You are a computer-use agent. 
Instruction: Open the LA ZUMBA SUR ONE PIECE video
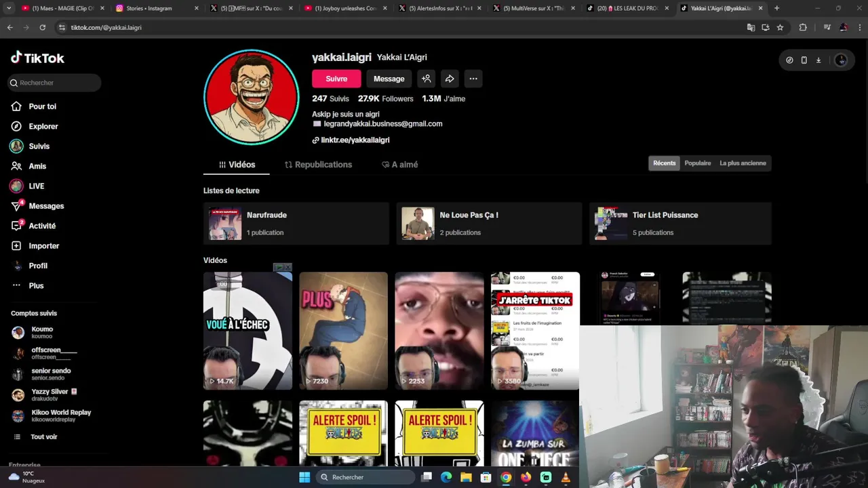pos(535,433)
